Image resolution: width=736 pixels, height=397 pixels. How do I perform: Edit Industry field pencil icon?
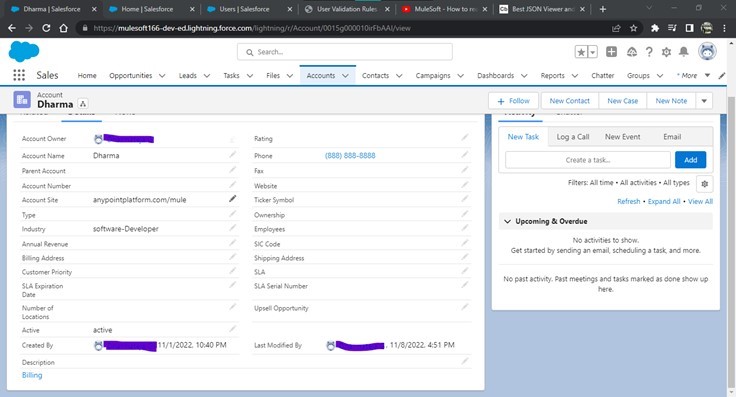[x=232, y=228]
